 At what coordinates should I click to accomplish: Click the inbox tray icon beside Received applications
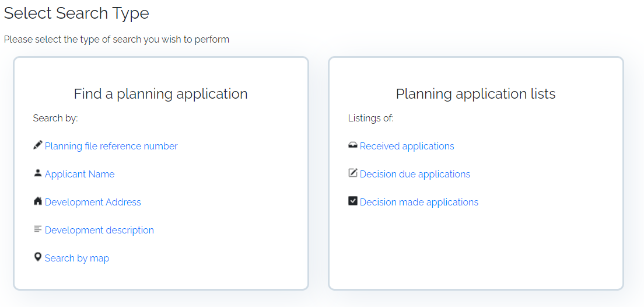coord(353,145)
